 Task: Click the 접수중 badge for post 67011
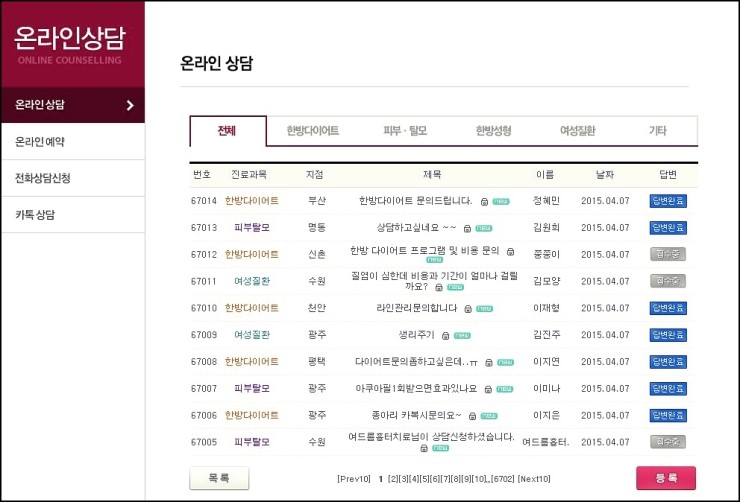668,281
